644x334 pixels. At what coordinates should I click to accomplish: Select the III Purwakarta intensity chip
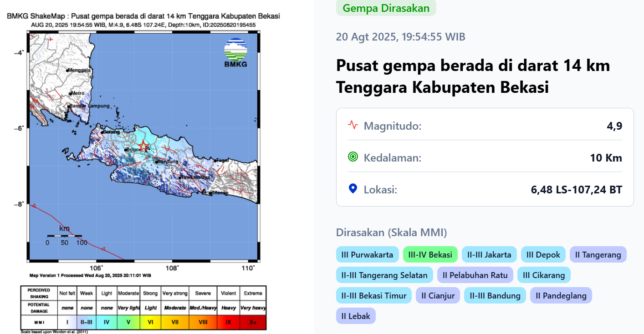(367, 254)
